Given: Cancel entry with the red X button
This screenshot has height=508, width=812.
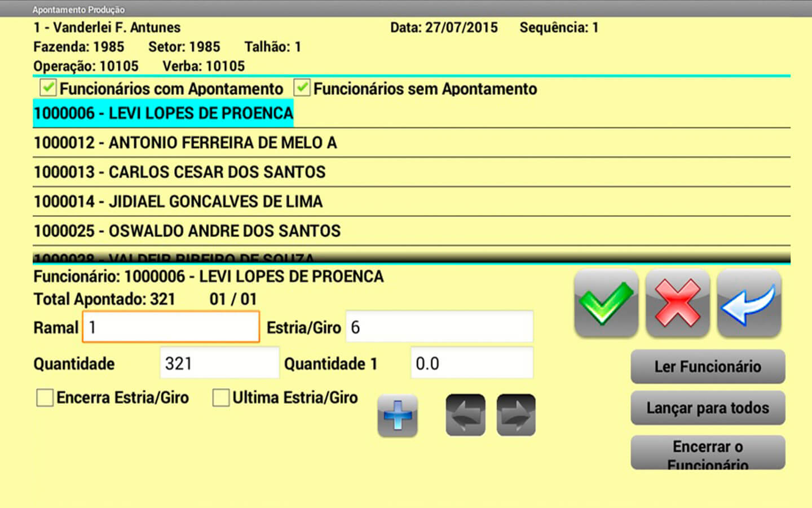Looking at the screenshot, I should (x=677, y=303).
